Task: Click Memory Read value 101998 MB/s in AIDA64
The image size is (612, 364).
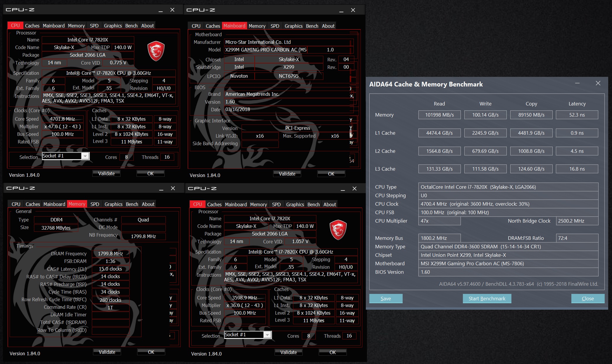Action: click(439, 115)
